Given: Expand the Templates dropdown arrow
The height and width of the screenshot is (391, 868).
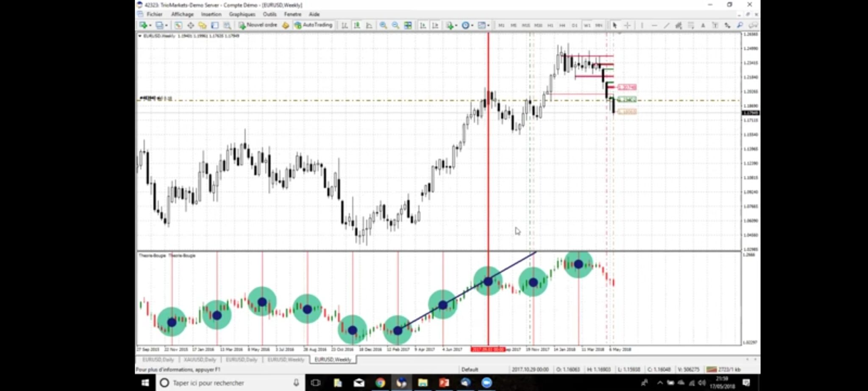Looking at the screenshot, I should [488, 25].
